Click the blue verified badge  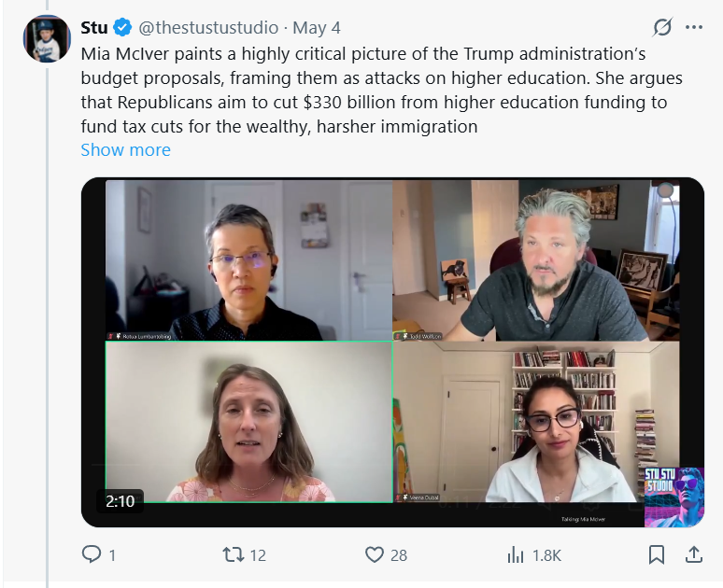click(122, 28)
